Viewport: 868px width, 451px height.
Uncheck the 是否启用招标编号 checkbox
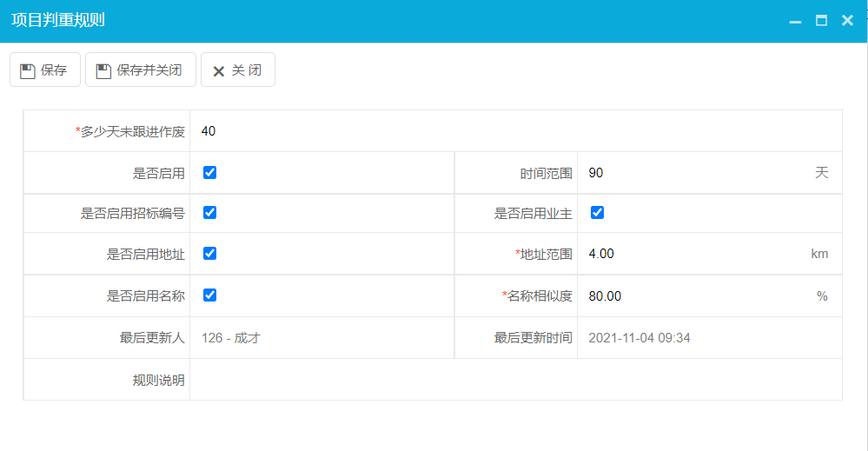pos(209,212)
